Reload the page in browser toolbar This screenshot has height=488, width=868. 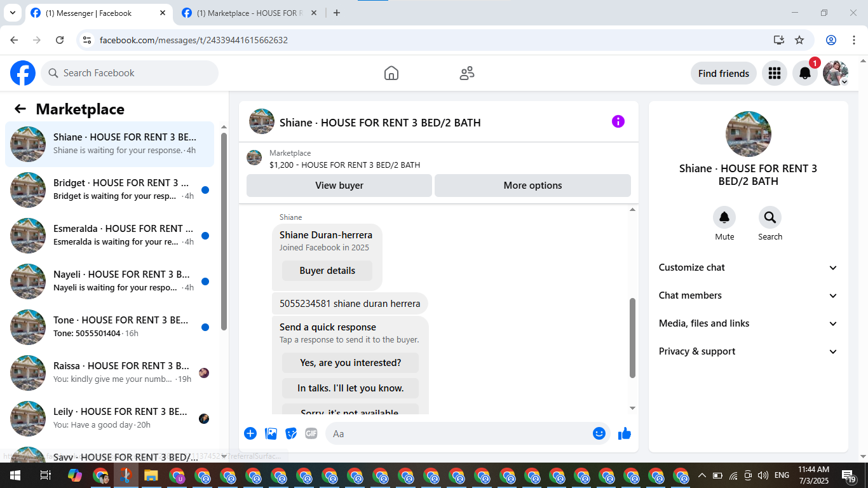(x=60, y=40)
